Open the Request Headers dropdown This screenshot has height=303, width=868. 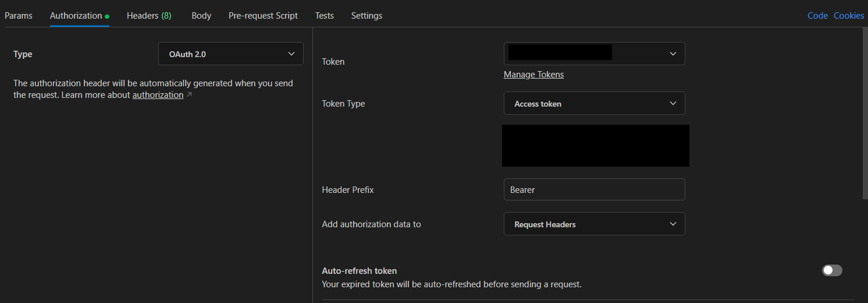[594, 224]
